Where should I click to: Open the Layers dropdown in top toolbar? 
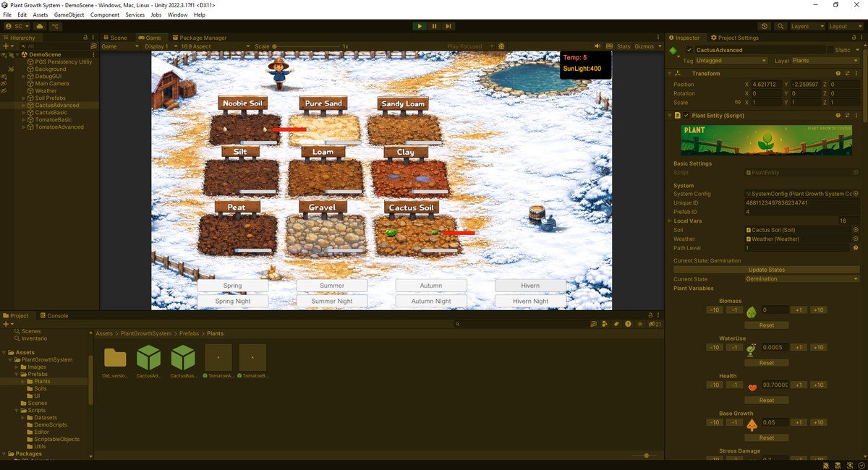point(807,26)
